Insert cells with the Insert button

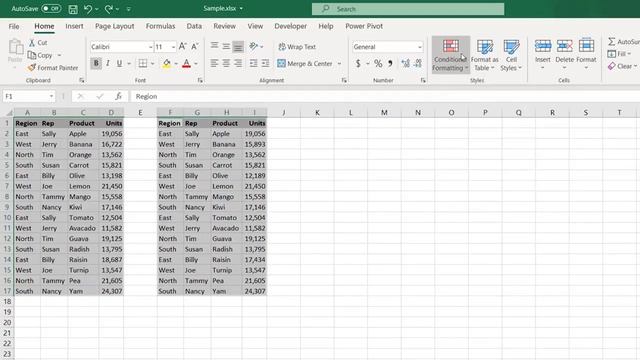543,55
